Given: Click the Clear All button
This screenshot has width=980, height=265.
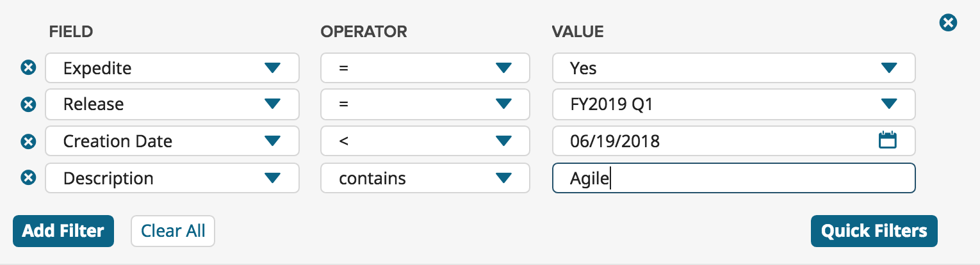Looking at the screenshot, I should click(x=173, y=231).
